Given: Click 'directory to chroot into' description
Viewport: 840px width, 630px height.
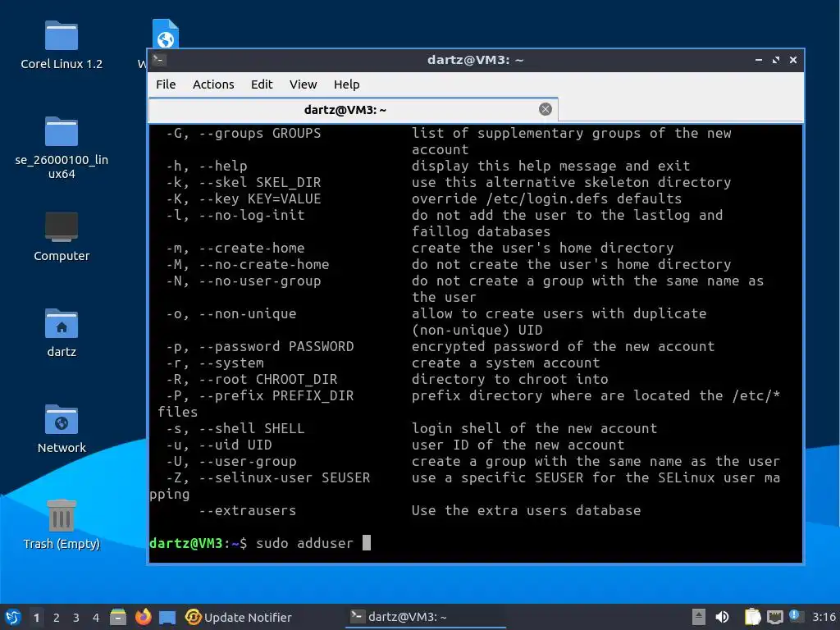Looking at the screenshot, I should click(510, 379).
